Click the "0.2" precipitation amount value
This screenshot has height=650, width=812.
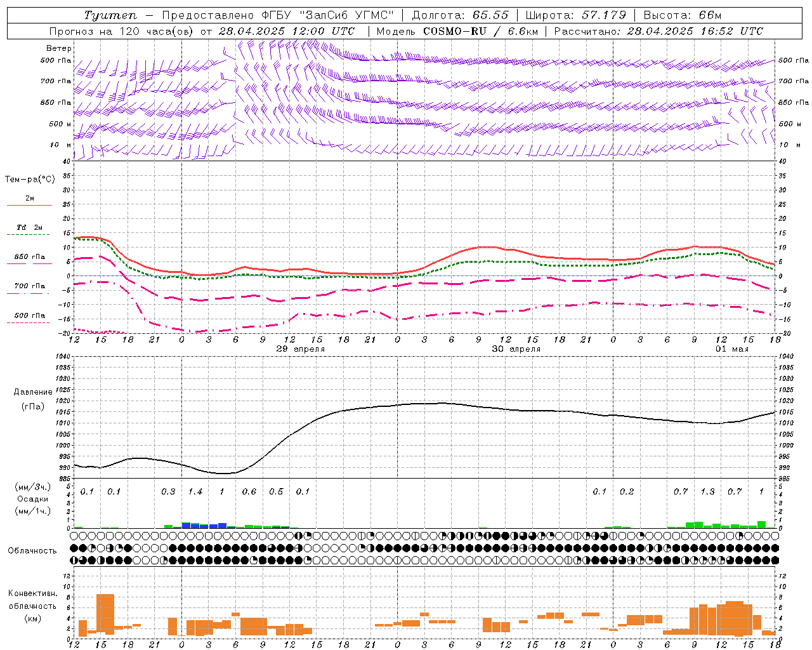pyautogui.click(x=627, y=492)
